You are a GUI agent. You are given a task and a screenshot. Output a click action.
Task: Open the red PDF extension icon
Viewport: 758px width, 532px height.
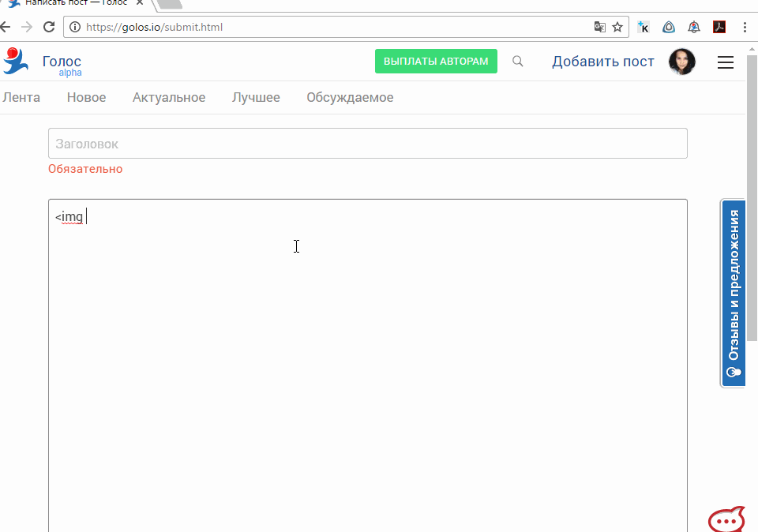point(719,27)
